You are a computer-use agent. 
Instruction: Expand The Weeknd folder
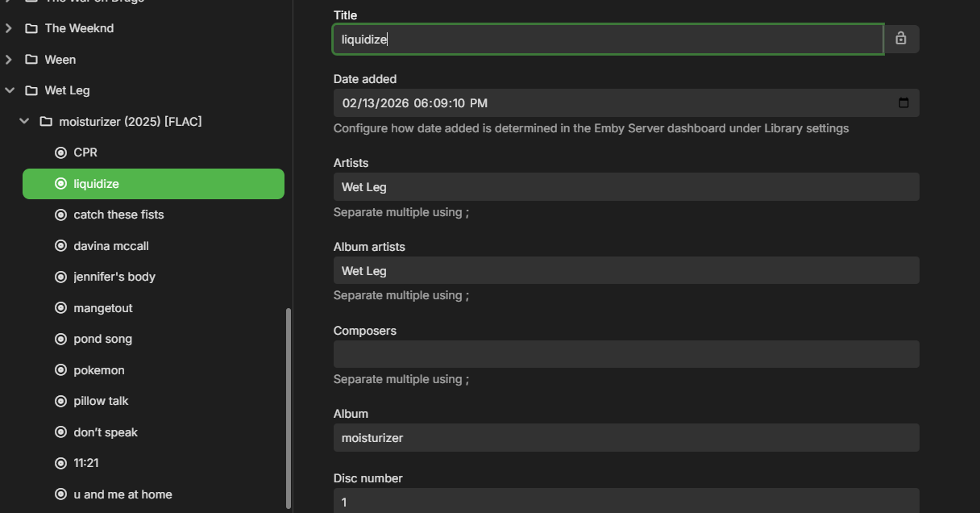pos(9,28)
